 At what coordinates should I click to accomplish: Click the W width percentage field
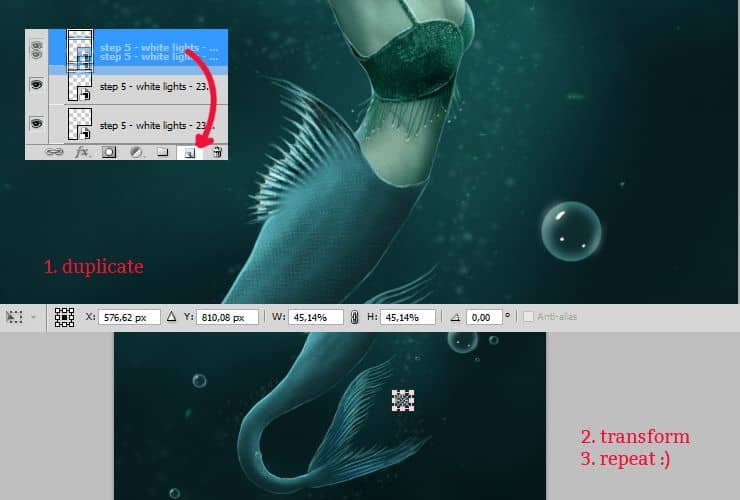coord(316,317)
